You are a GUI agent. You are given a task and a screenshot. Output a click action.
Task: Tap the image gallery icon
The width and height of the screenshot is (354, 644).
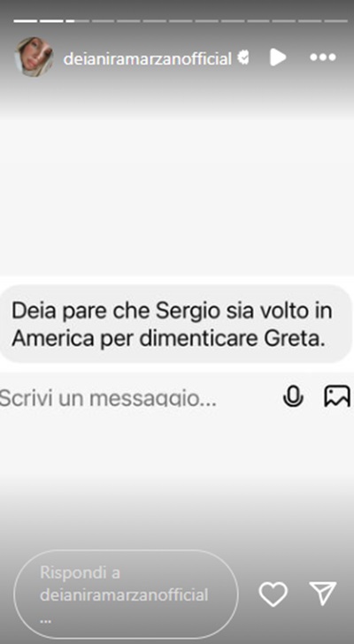(x=337, y=396)
